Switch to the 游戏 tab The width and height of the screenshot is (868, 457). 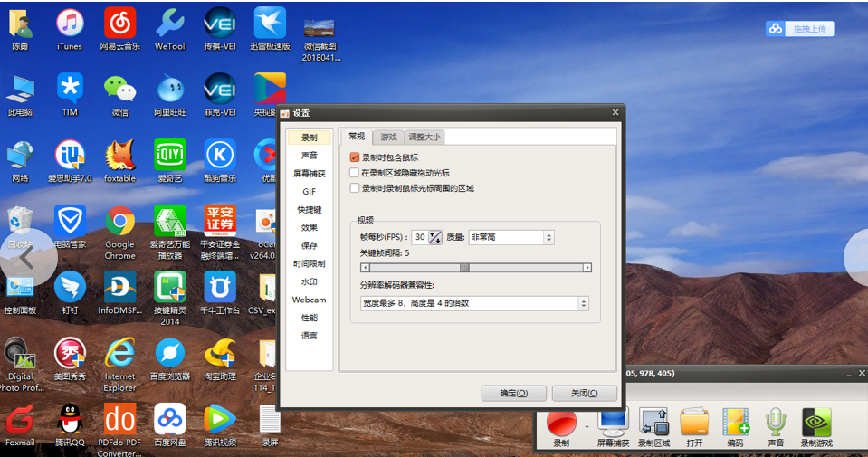[x=388, y=137]
